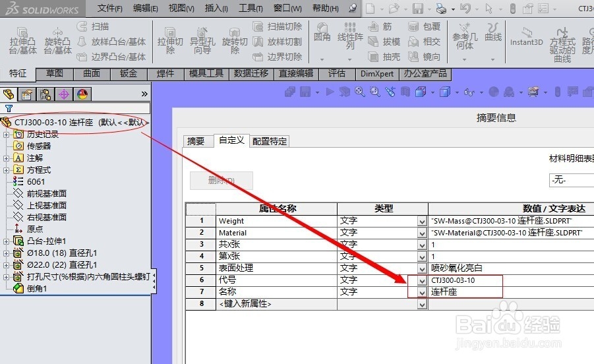The height and width of the screenshot is (364, 594).
Task: Select the Revolved Boss/Base tool (旋转凸台/基体)
Action: 57,40
